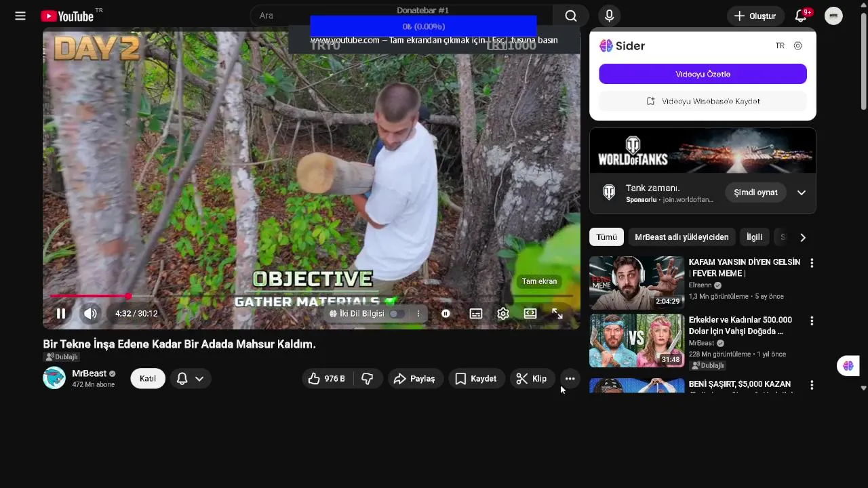Change Sider language TR selector
868x488 pixels.
(x=780, y=45)
